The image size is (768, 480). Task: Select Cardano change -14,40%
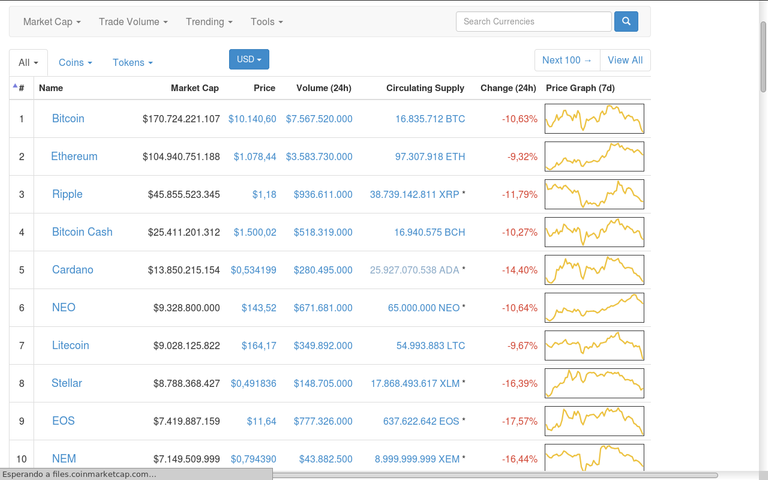519,270
